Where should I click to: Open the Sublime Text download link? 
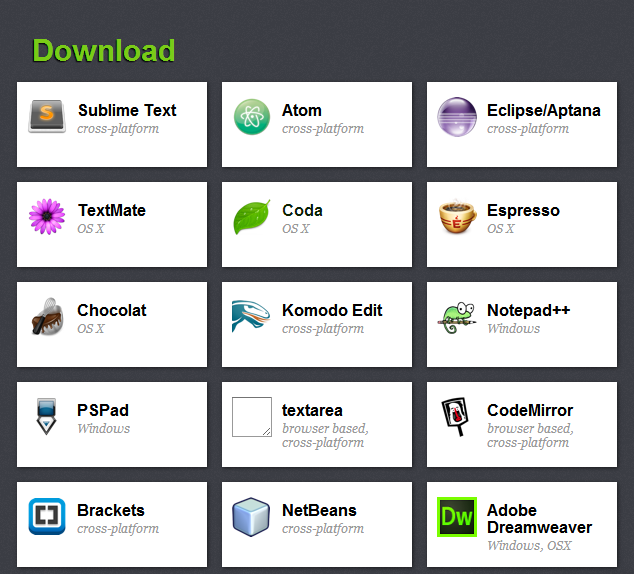(x=127, y=110)
